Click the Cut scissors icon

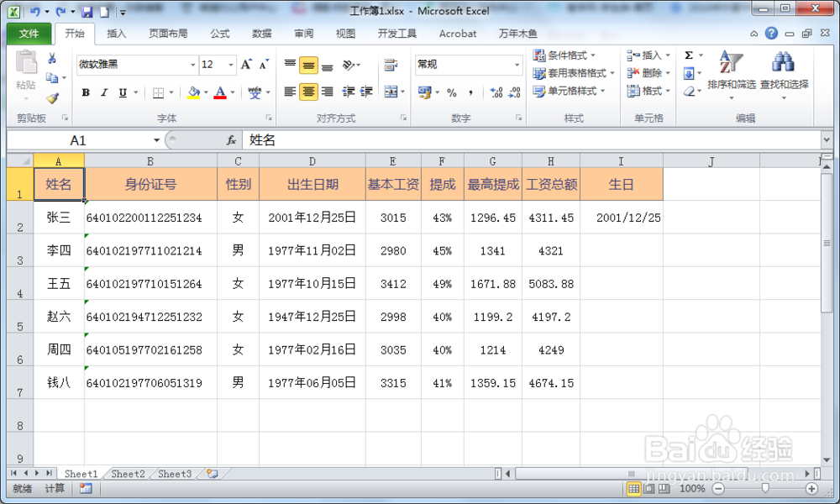click(x=52, y=58)
